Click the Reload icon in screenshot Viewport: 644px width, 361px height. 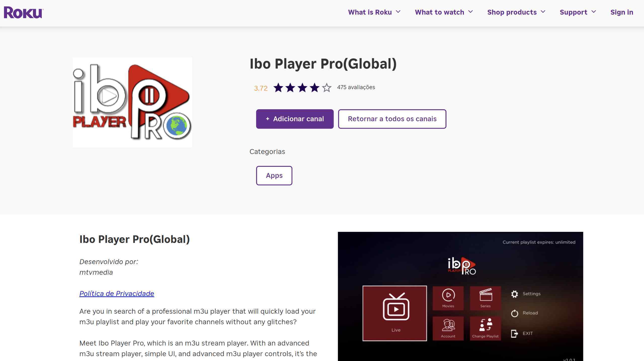pyautogui.click(x=514, y=313)
